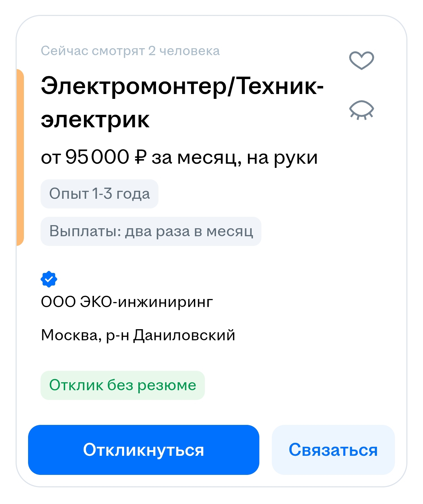Image resolution: width=423 pixels, height=504 pixels.
Task: Click the от prefix before the salary
Action: coord(51,158)
